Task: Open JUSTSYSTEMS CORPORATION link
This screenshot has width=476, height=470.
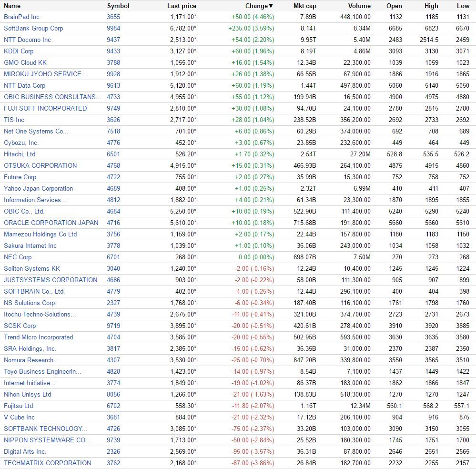Action: pyautogui.click(x=51, y=280)
